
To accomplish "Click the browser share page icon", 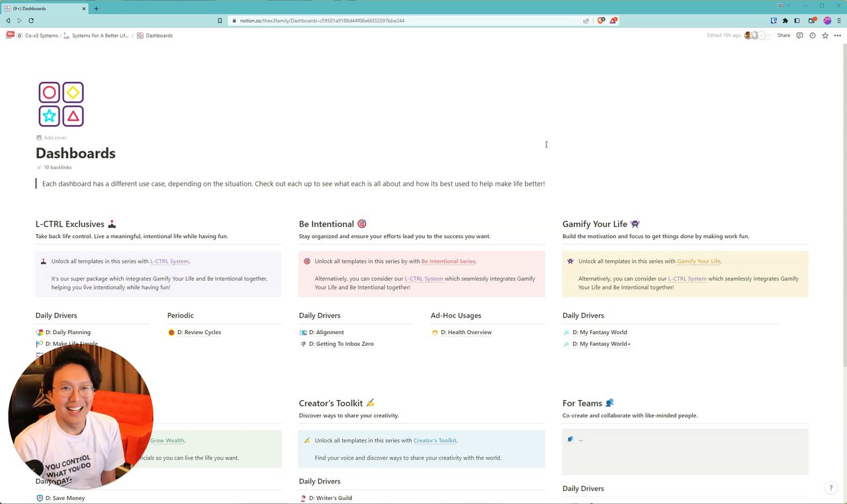I will pos(586,21).
